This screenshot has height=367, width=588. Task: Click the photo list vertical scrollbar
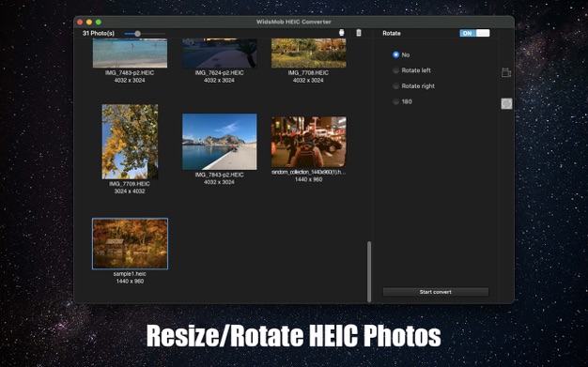coord(369,271)
